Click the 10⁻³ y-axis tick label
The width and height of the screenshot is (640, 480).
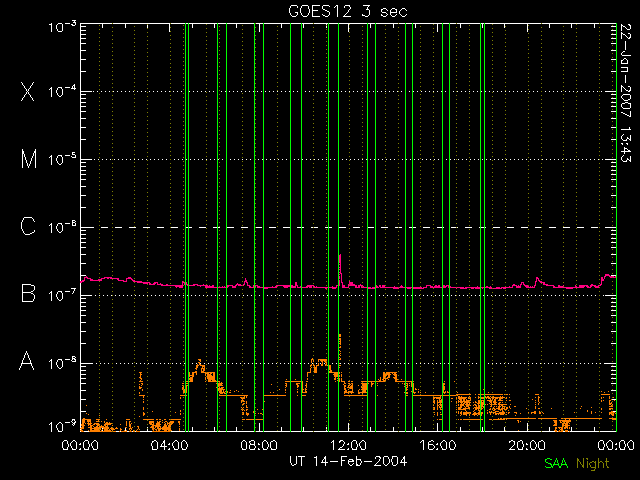coord(62,27)
